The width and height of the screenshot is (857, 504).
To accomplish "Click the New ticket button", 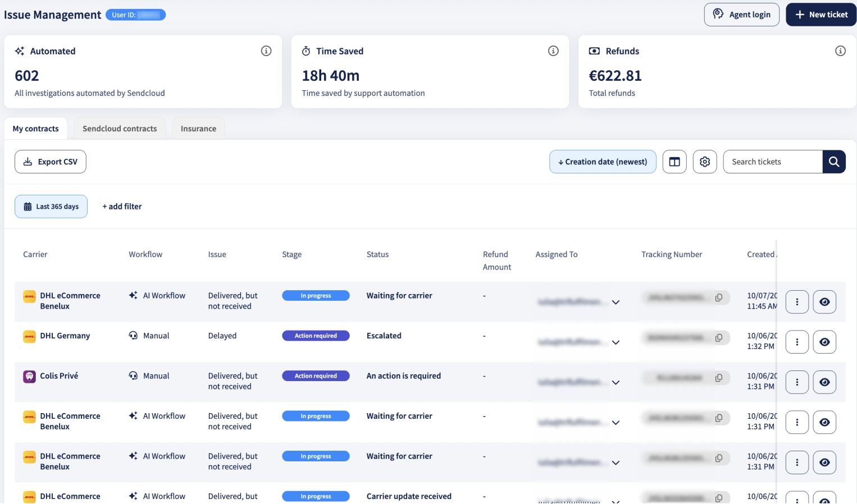I will point(821,15).
